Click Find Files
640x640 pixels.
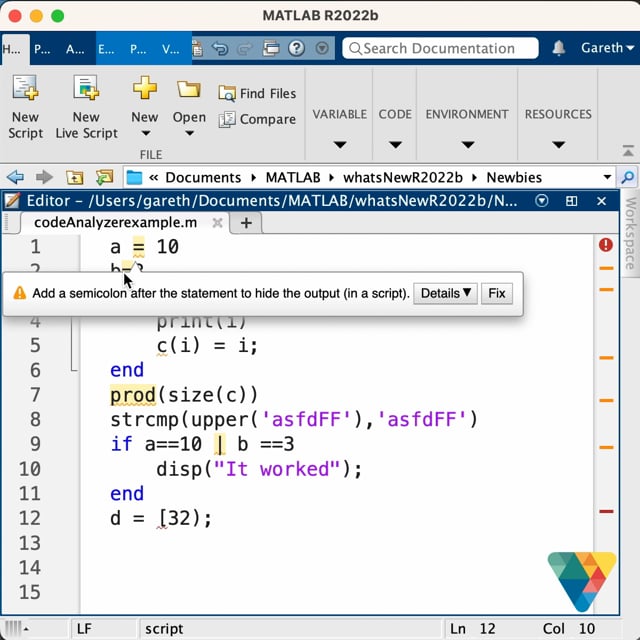click(x=257, y=93)
